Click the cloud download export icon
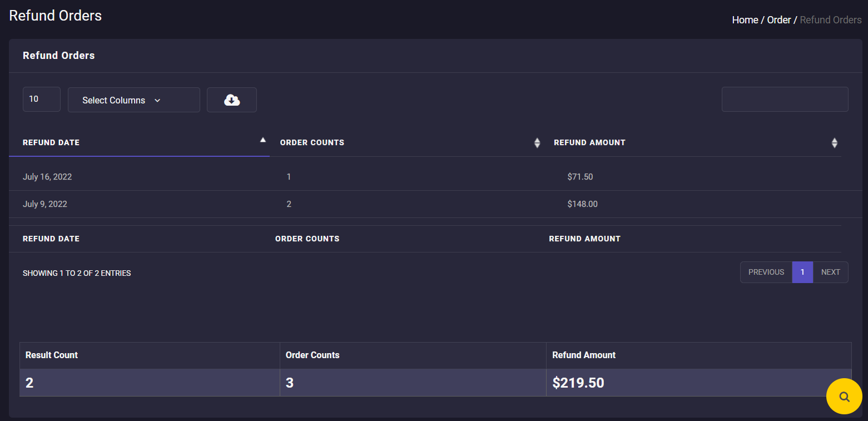Image resolution: width=868 pixels, height=421 pixels. (231, 100)
